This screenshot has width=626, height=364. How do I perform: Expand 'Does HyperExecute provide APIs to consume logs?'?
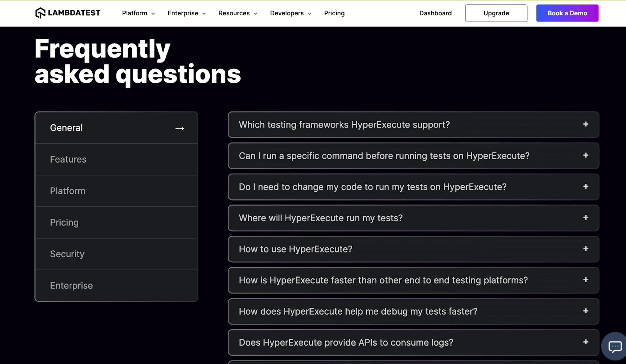[413, 342]
